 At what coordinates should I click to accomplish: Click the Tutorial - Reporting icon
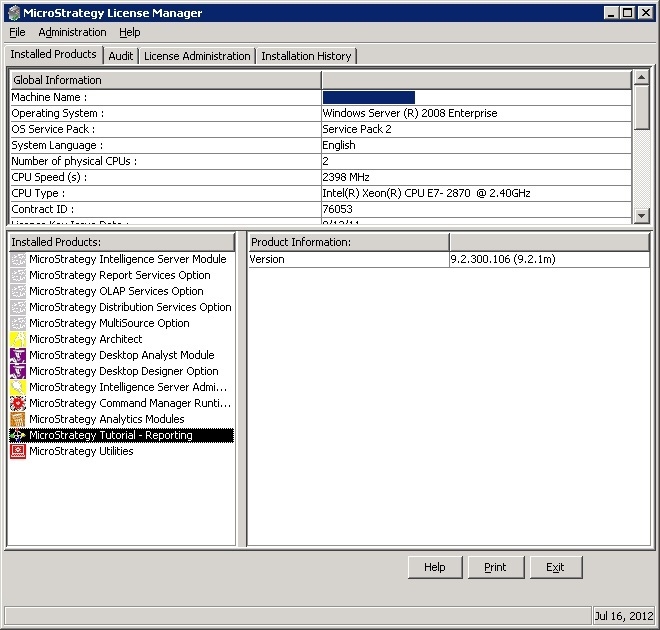pos(18,435)
